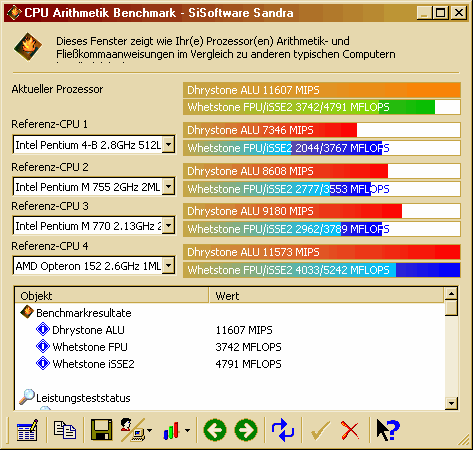Click the Benchmarkresultate flame icon
Image resolution: width=473 pixels, height=450 pixels.
click(27, 312)
